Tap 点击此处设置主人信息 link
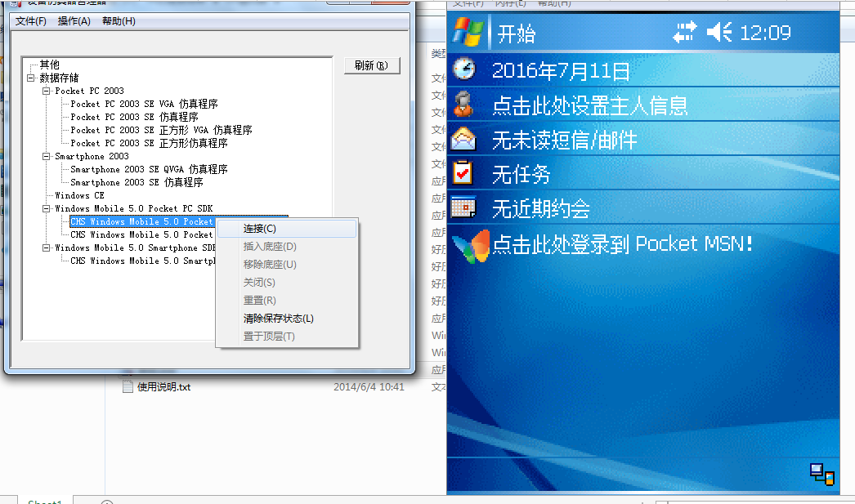The width and height of the screenshot is (855, 504). (x=590, y=105)
